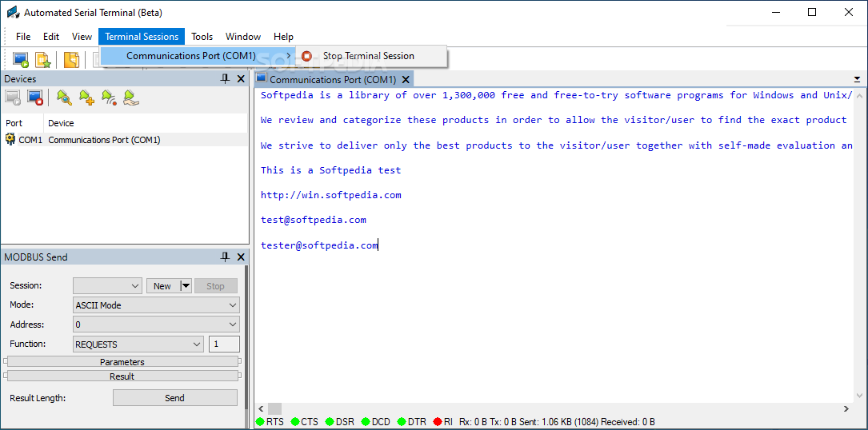Close the MODBUS Send panel
Viewport: 868px width, 430px height.
241,257
